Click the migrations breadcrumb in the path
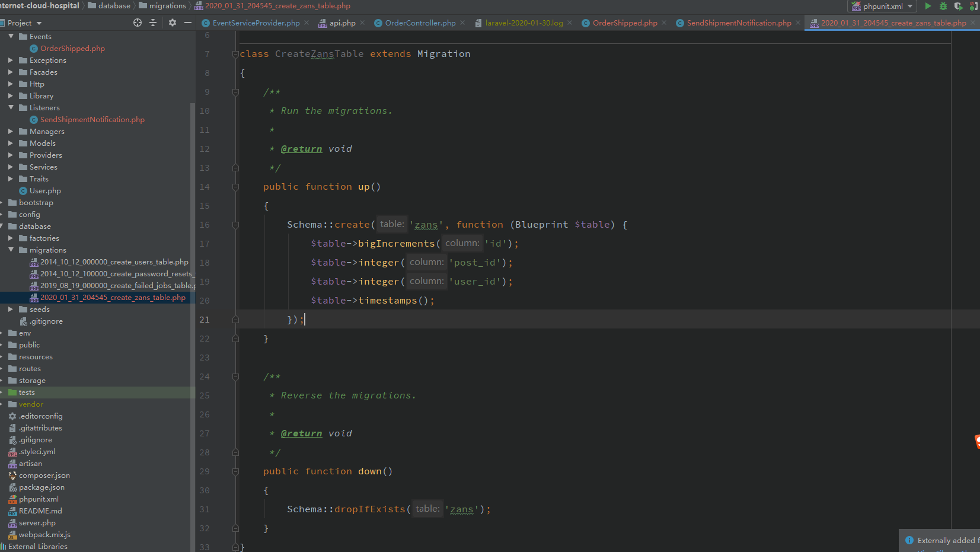This screenshot has width=980, height=552. (x=167, y=6)
